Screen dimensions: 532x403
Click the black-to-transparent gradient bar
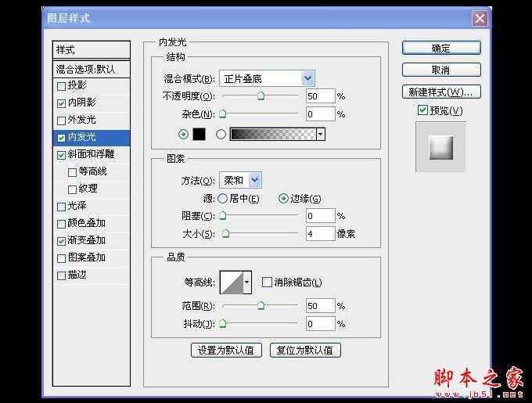[273, 135]
